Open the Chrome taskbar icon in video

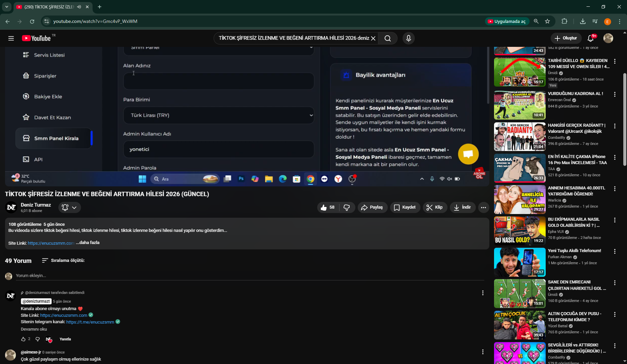tap(310, 179)
